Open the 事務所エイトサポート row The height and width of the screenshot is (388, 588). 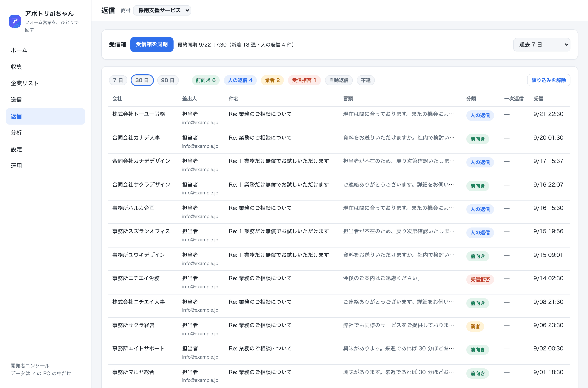339,353
